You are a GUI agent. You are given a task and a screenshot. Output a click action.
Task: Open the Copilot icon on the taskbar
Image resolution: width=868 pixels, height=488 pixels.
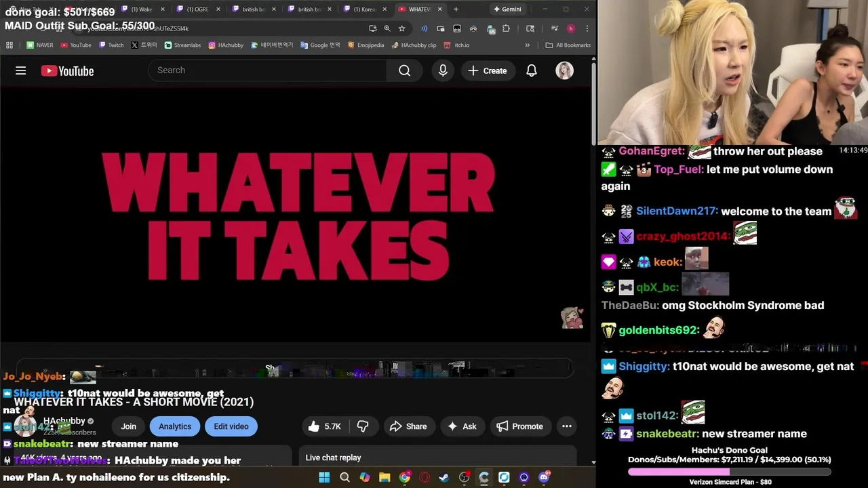pyautogui.click(x=365, y=477)
